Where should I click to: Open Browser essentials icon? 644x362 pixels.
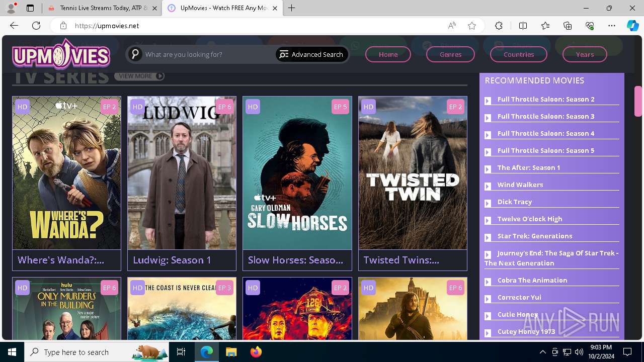[590, 26]
